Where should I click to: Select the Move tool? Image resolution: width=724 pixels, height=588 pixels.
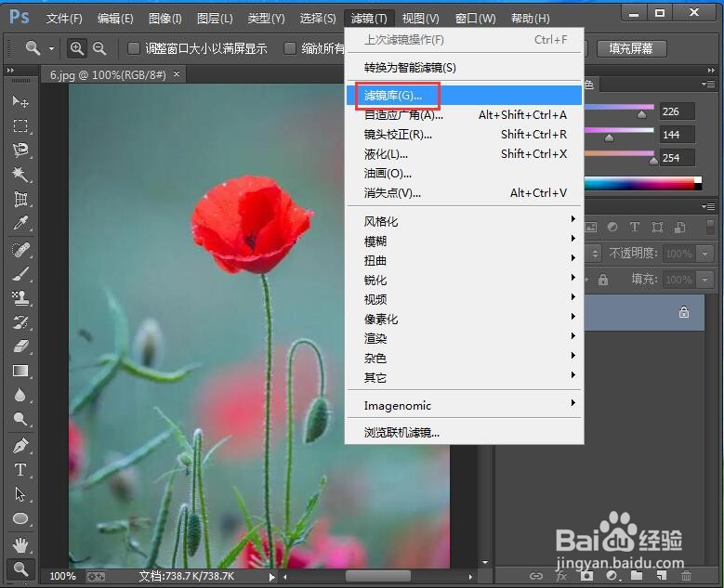(x=20, y=101)
